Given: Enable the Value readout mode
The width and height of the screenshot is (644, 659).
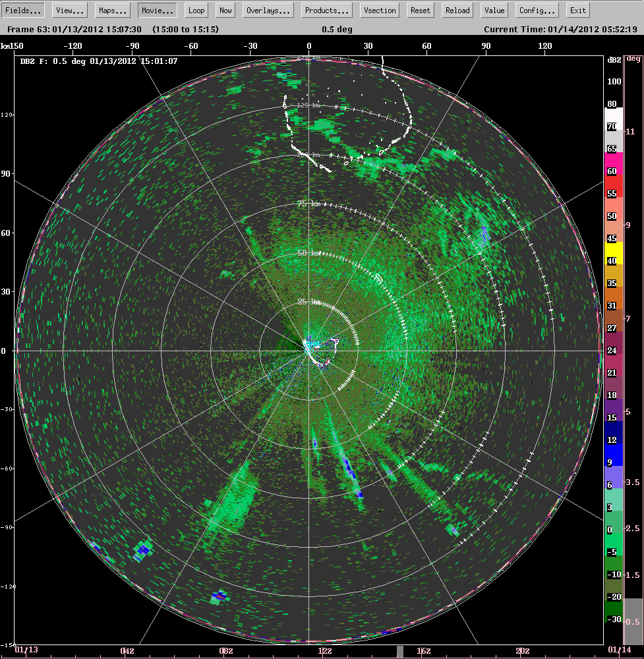Looking at the screenshot, I should (494, 10).
